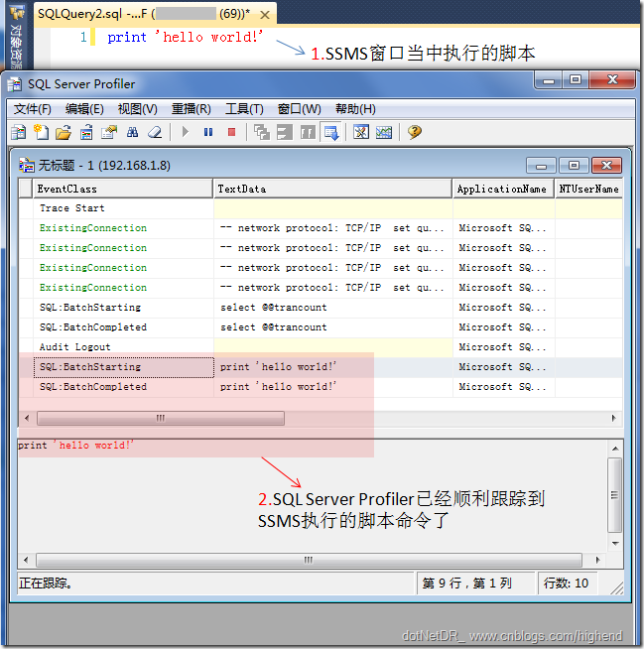
Task: Click the grayed two-bars toolbar icon
Action: point(285,132)
